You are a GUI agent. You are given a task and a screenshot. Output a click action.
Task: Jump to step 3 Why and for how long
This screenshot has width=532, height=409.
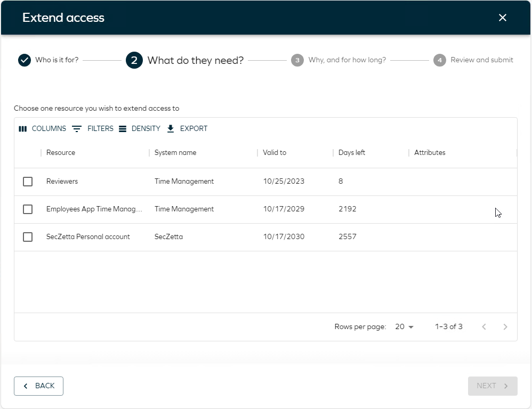pyautogui.click(x=338, y=60)
